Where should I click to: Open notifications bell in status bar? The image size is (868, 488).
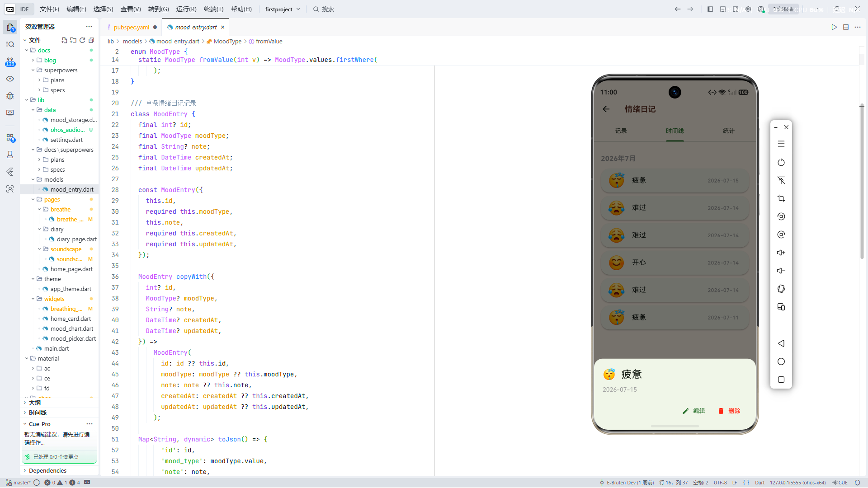[857, 483]
